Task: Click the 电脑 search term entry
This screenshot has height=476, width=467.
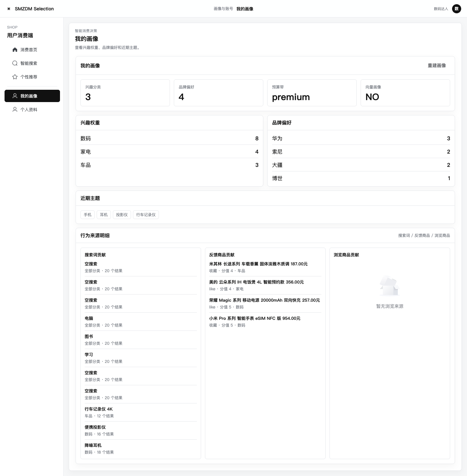Action: click(x=141, y=322)
